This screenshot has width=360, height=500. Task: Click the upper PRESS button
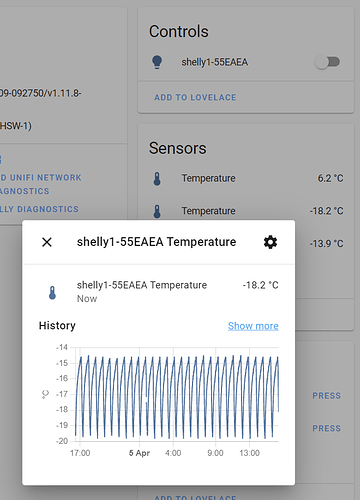point(326,396)
